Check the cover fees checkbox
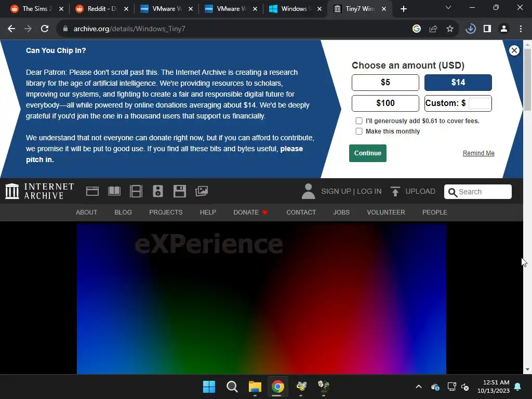 358,121
